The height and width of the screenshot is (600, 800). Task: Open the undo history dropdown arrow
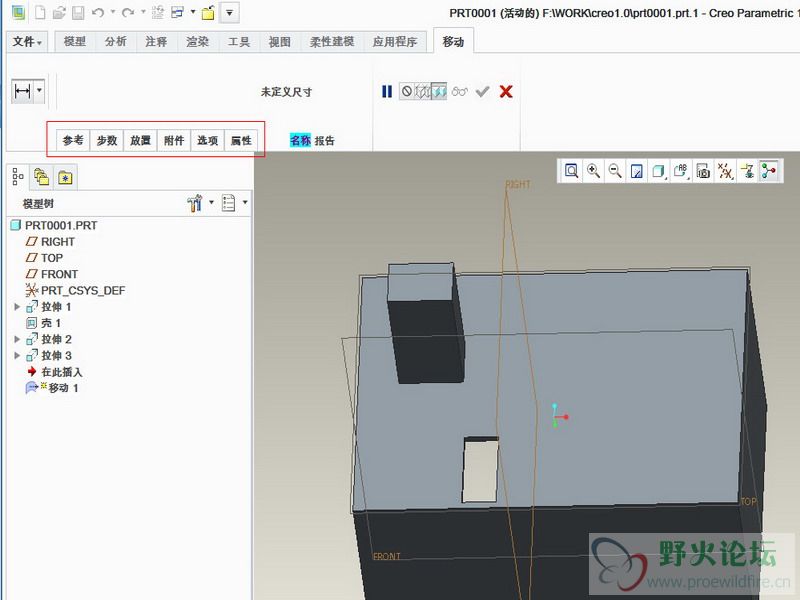click(113, 11)
